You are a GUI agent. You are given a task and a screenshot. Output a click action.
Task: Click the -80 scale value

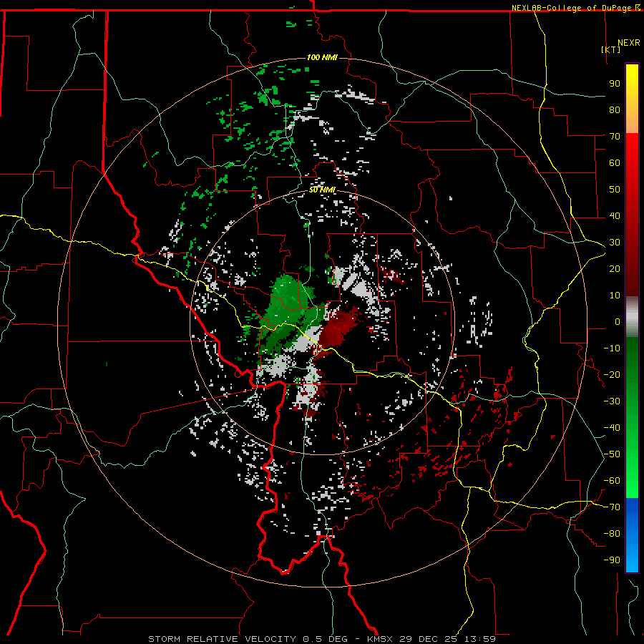coord(612,534)
